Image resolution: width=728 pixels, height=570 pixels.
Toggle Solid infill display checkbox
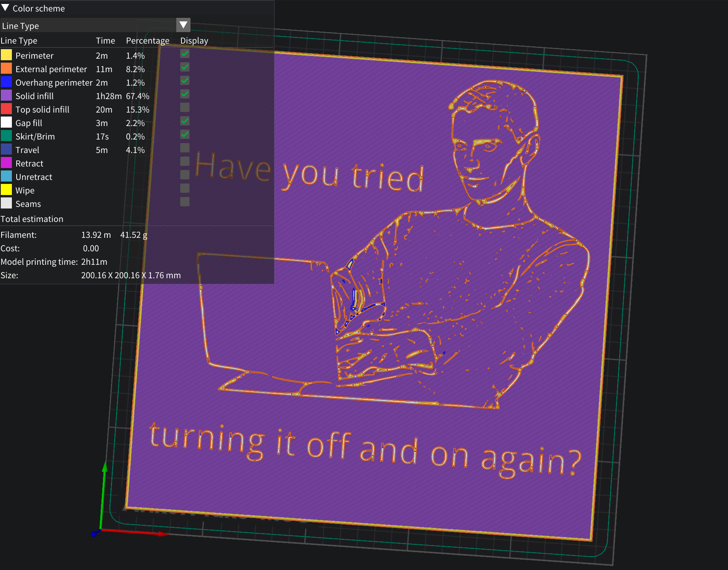point(185,94)
